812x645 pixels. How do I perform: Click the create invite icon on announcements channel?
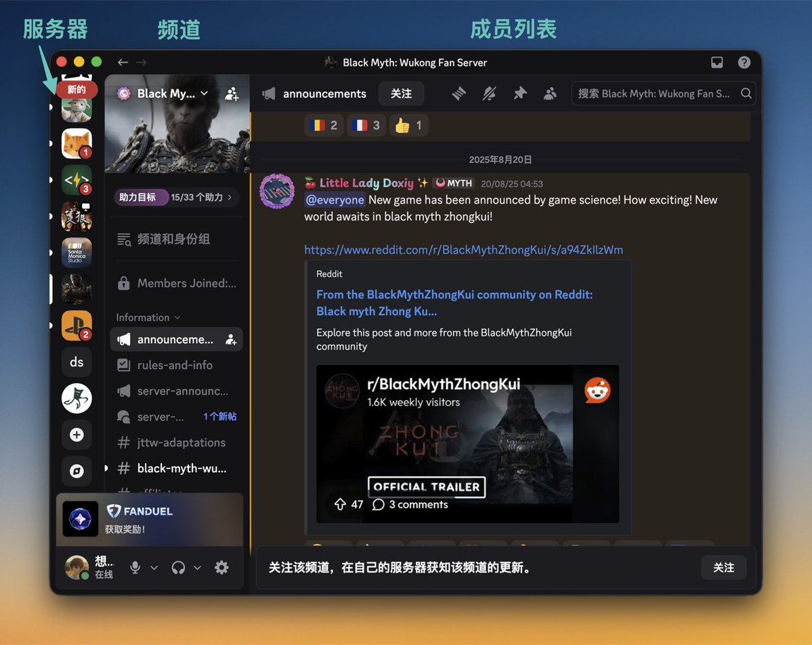231,340
